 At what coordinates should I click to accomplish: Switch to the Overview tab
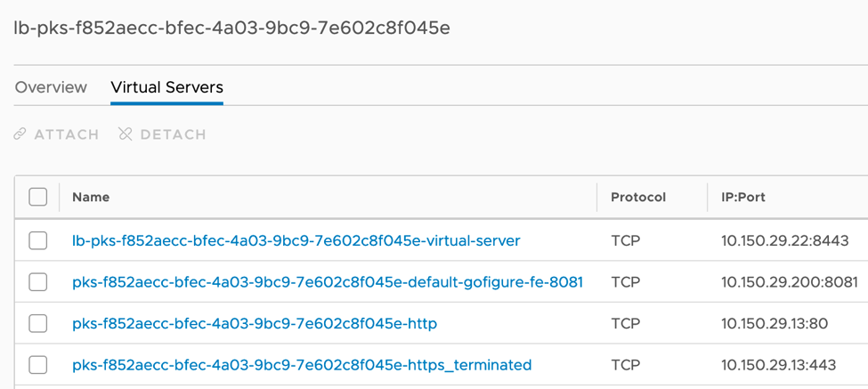[x=51, y=87]
